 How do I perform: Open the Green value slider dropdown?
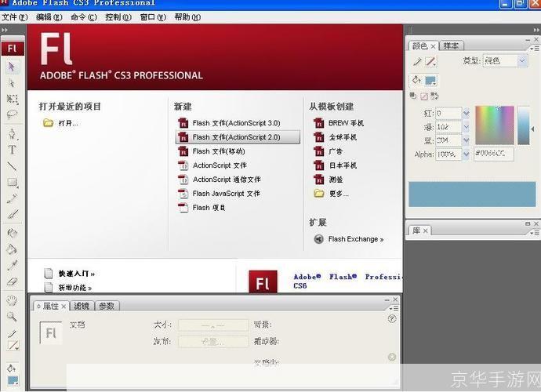pyautogui.click(x=467, y=127)
